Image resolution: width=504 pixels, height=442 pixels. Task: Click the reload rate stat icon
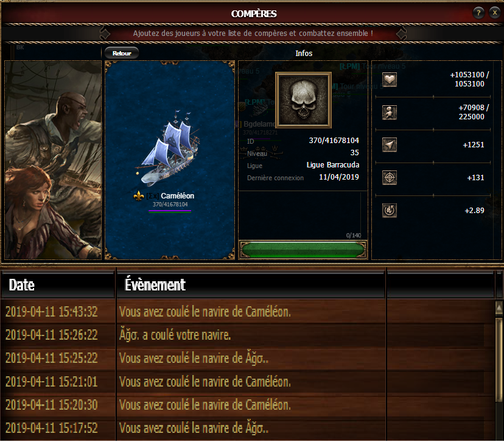click(389, 211)
